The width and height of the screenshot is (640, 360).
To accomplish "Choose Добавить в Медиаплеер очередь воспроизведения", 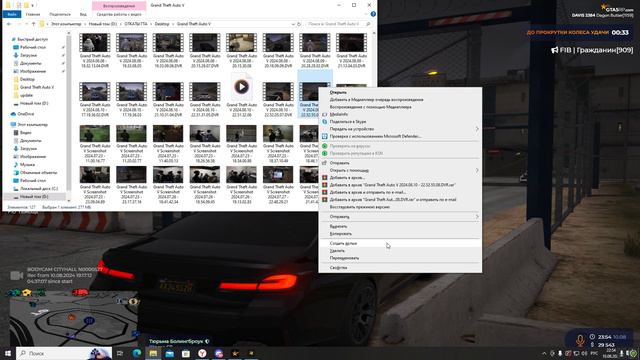I will [400, 100].
